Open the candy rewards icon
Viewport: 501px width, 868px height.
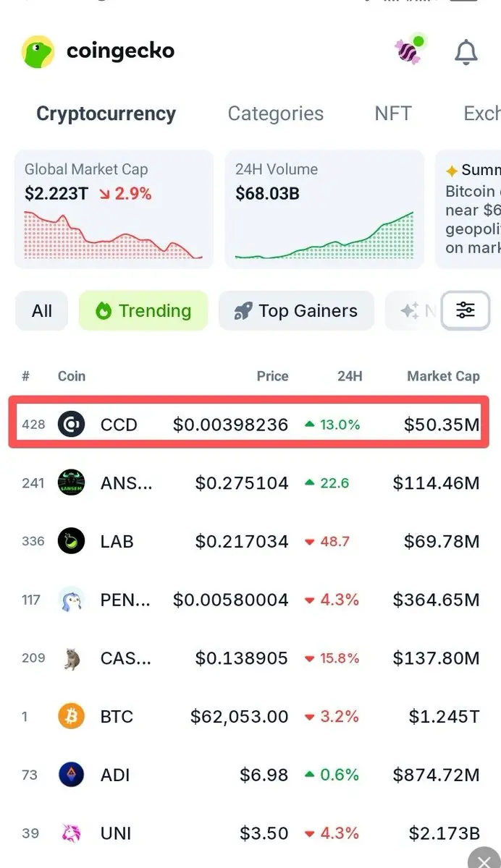pyautogui.click(x=408, y=50)
